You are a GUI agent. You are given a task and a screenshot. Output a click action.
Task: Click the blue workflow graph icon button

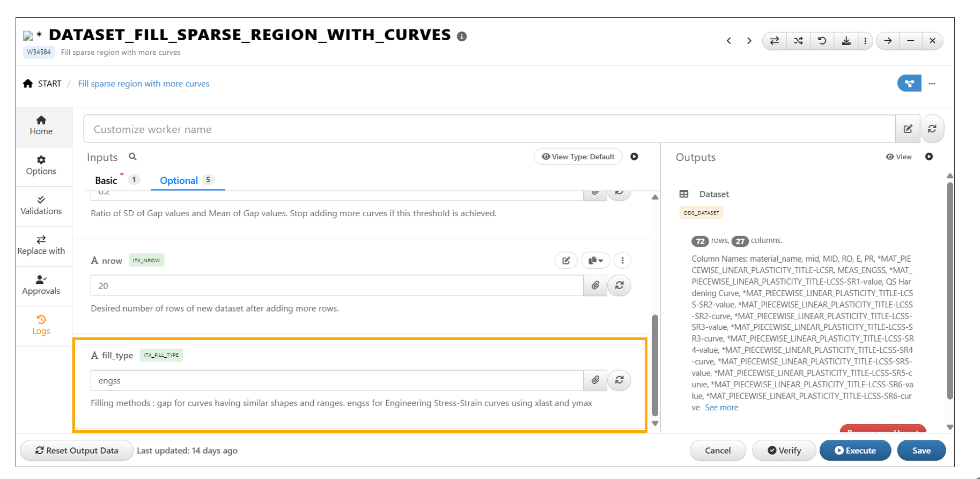click(909, 83)
